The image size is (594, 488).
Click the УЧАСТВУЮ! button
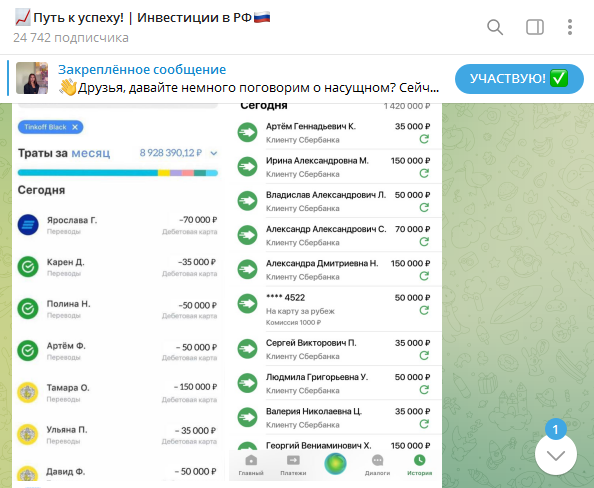pyautogui.click(x=519, y=79)
